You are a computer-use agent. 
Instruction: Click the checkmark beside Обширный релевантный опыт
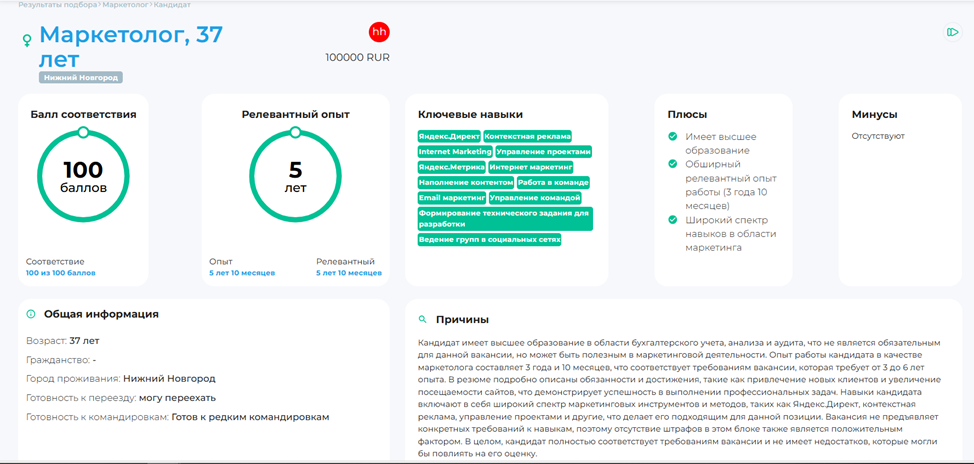click(x=673, y=164)
